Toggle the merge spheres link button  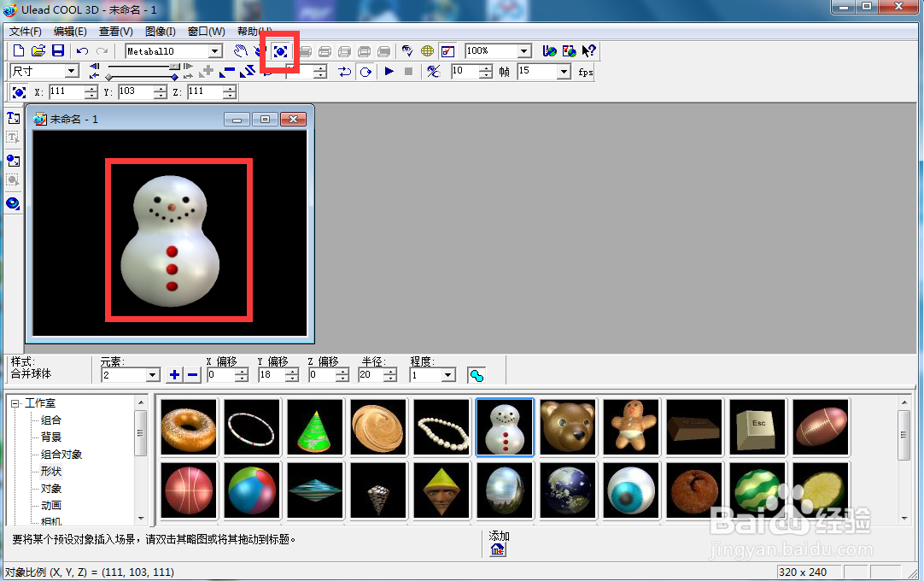[x=477, y=375]
